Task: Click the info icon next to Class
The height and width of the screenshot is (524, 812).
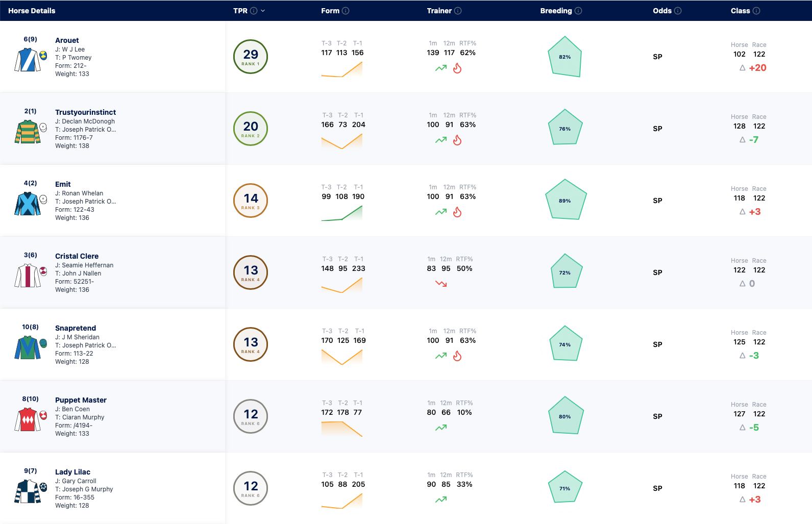Action: pos(756,11)
